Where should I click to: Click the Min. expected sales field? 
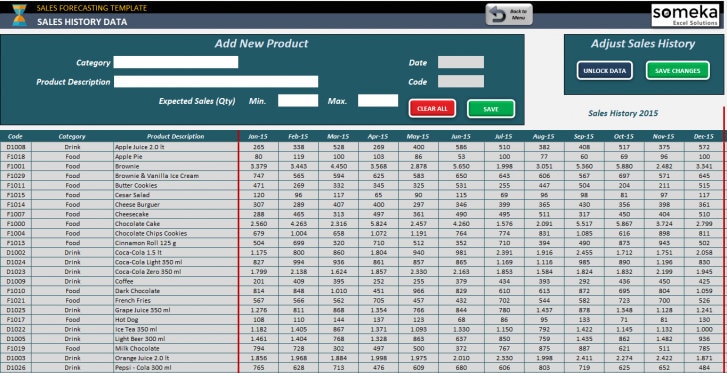point(298,101)
